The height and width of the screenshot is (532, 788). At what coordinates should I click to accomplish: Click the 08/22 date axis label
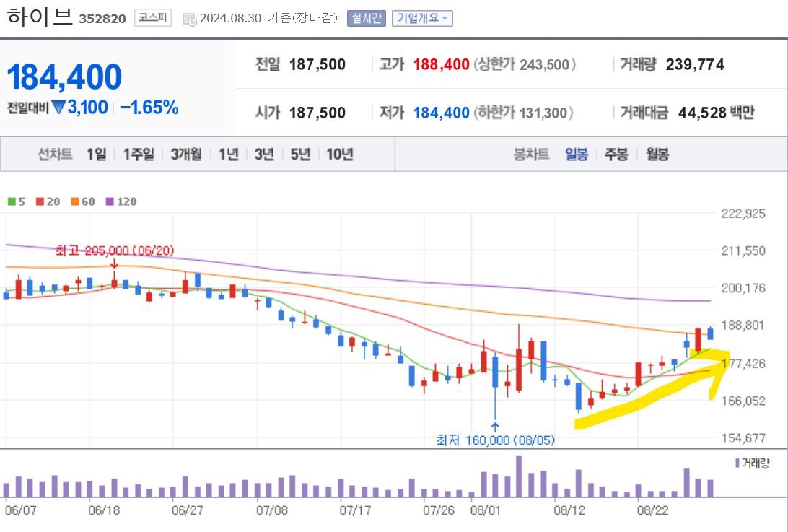tap(653, 511)
